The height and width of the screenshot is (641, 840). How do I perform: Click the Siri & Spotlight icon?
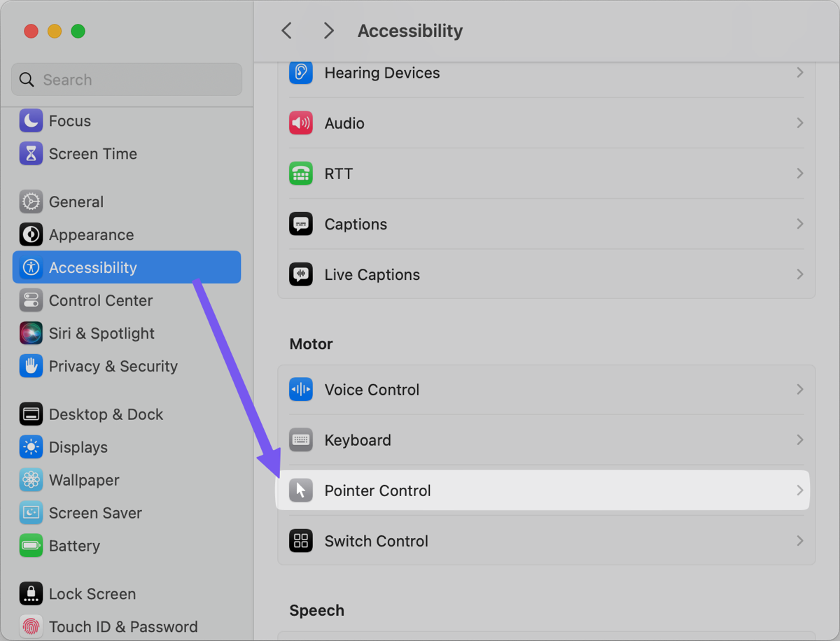[x=31, y=333]
